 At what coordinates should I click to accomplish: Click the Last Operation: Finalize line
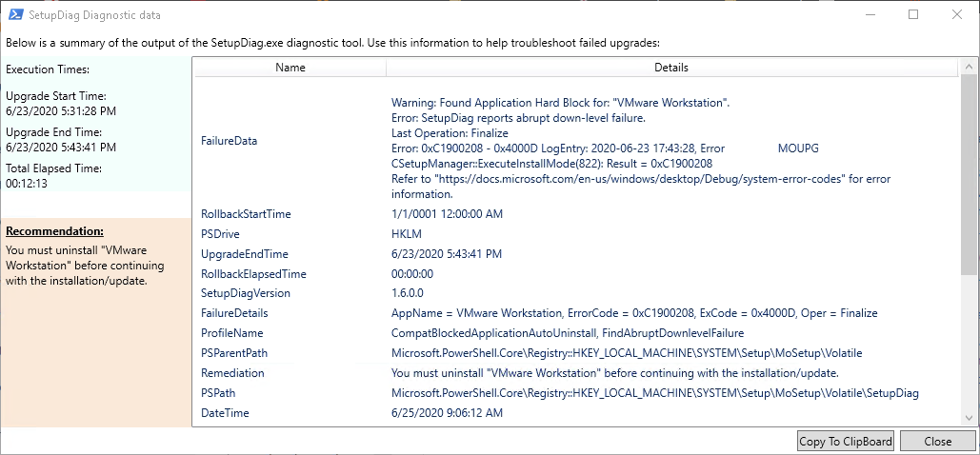[450, 133]
